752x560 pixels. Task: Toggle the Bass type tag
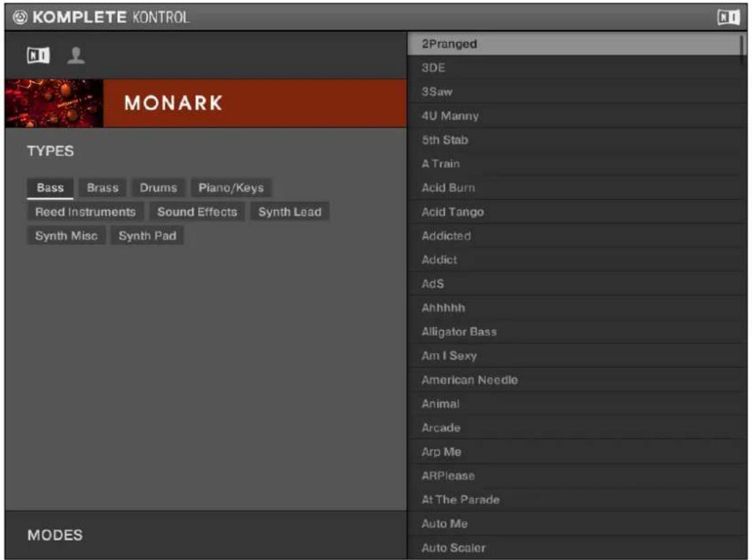[x=50, y=188]
